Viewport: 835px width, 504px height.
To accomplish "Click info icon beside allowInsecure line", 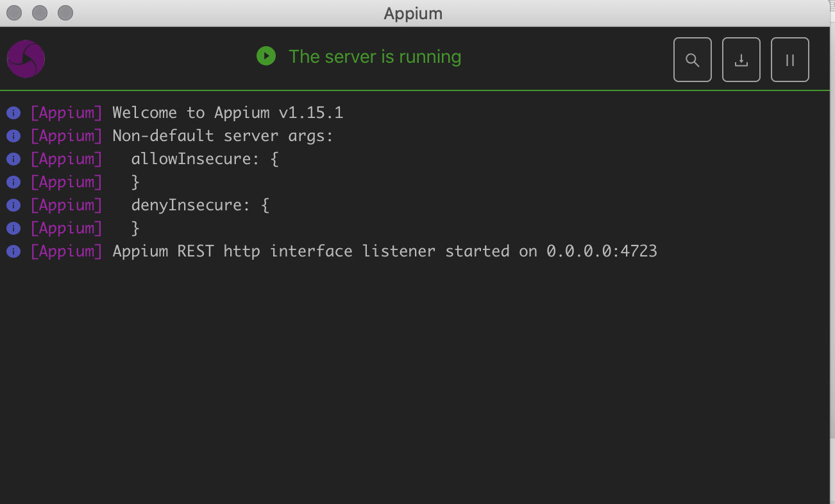I will (x=13, y=160).
